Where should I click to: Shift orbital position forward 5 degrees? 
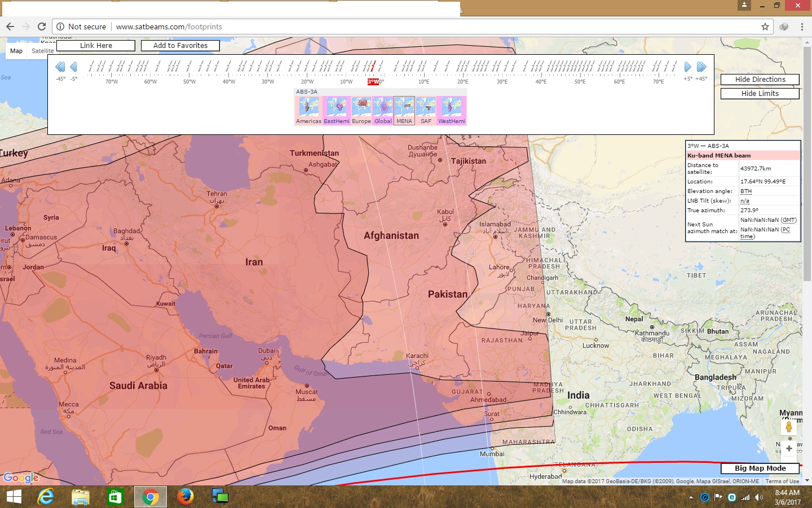(687, 67)
